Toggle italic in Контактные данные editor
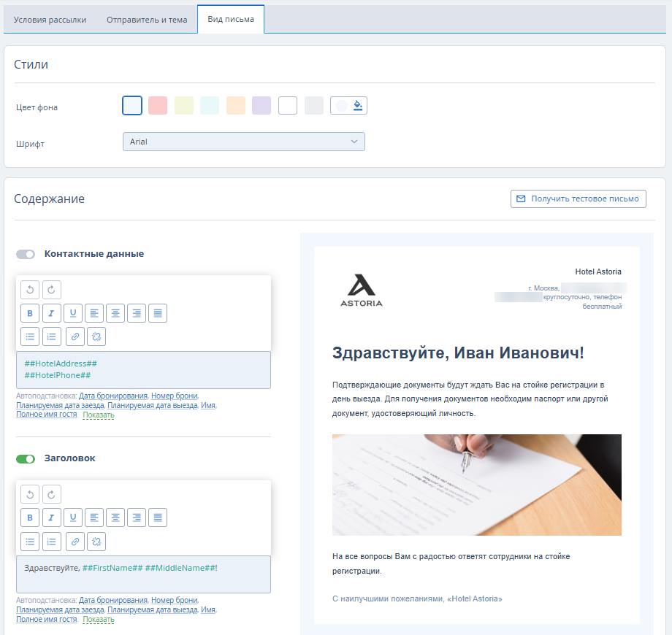The height and width of the screenshot is (635, 672). pos(51,313)
